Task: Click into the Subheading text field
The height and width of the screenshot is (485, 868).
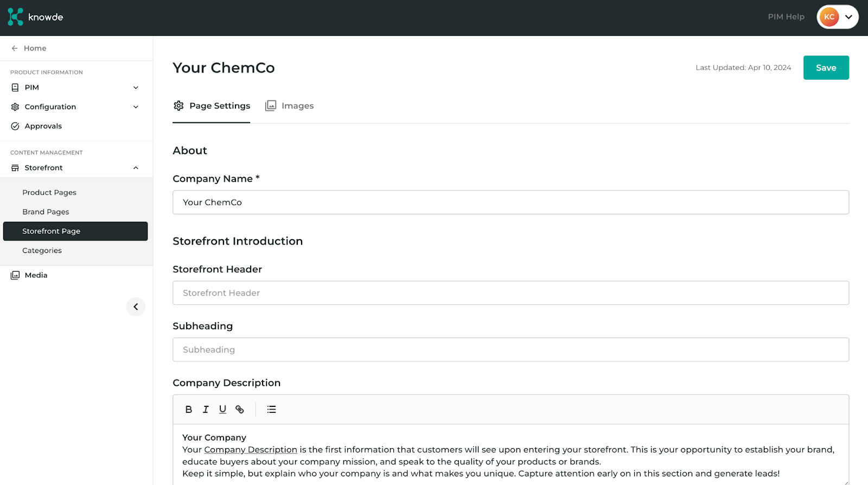Action: pyautogui.click(x=510, y=350)
